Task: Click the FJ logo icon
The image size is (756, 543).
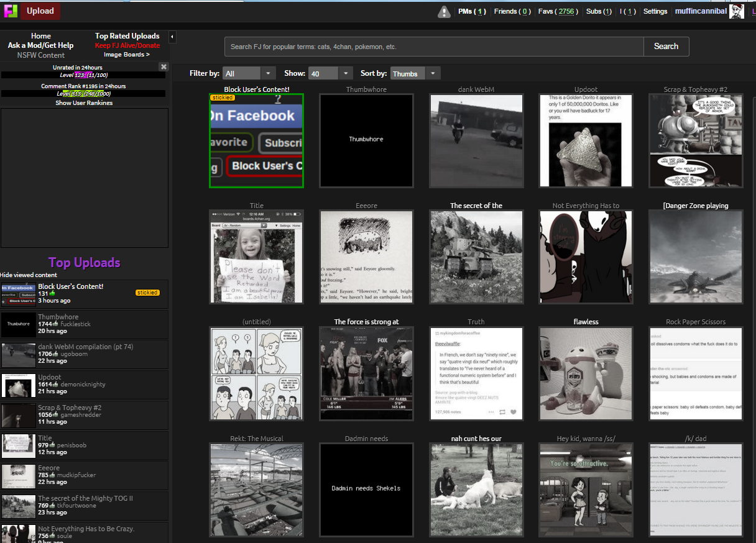Action: (11, 11)
